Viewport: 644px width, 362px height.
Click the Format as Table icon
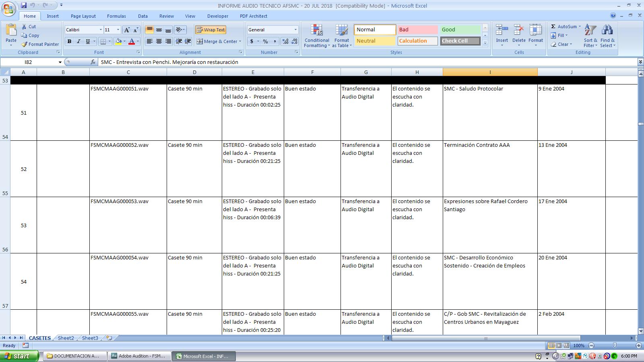(x=341, y=31)
